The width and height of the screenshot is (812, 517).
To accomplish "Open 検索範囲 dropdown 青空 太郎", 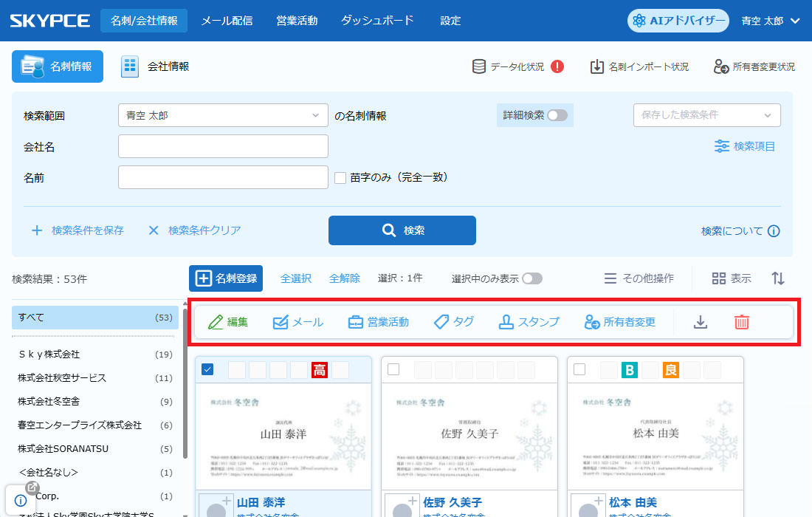I will [223, 115].
